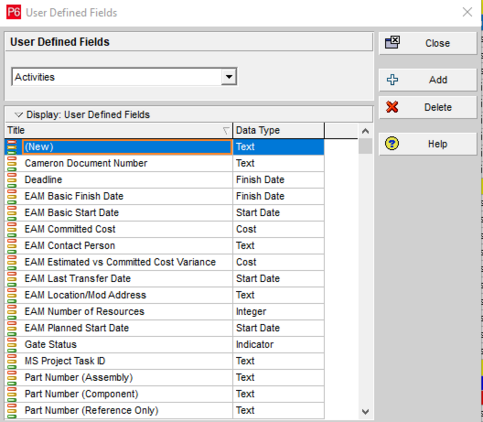483x422 pixels.
Task: Select Part Number (Reference Only) row
Action: tap(165, 410)
